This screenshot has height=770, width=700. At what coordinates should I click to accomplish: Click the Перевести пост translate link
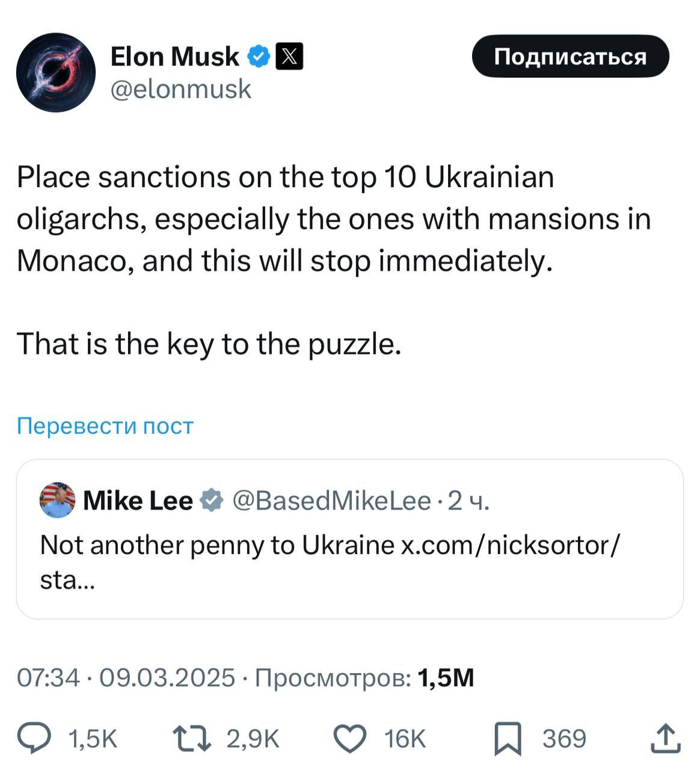(x=105, y=426)
